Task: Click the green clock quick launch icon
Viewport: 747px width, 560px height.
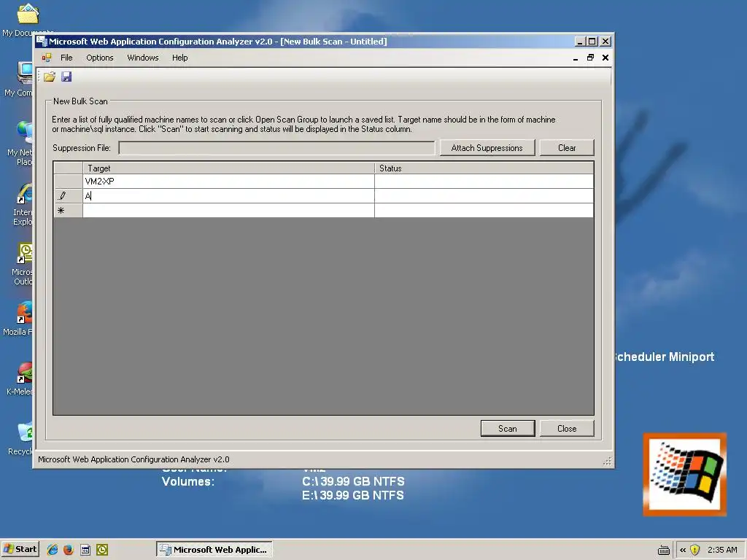Action: pos(102,550)
